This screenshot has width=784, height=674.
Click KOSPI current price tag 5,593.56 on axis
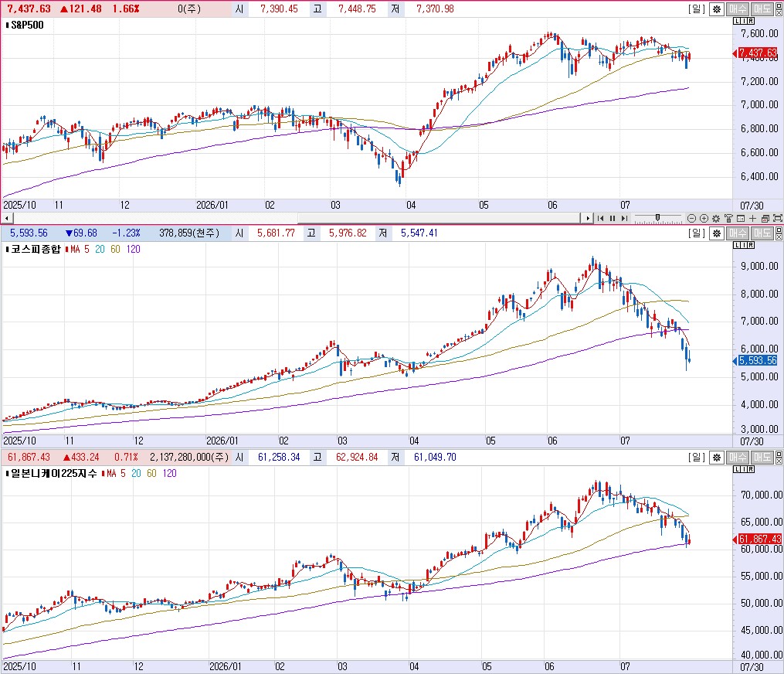point(758,360)
